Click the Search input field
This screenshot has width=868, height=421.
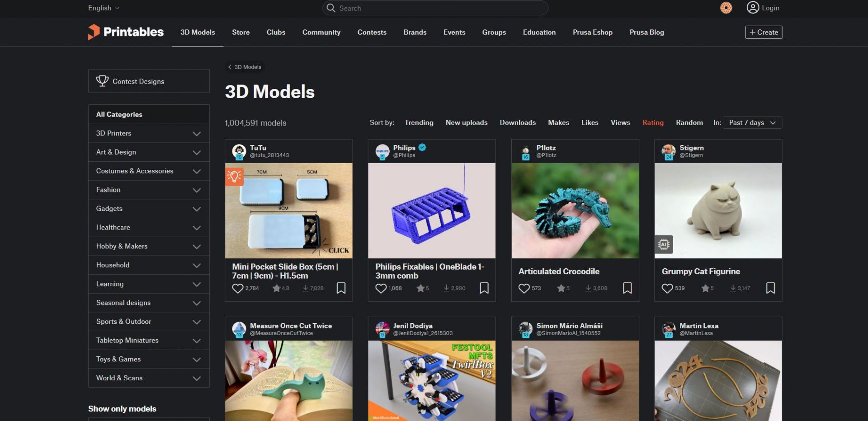click(x=435, y=8)
